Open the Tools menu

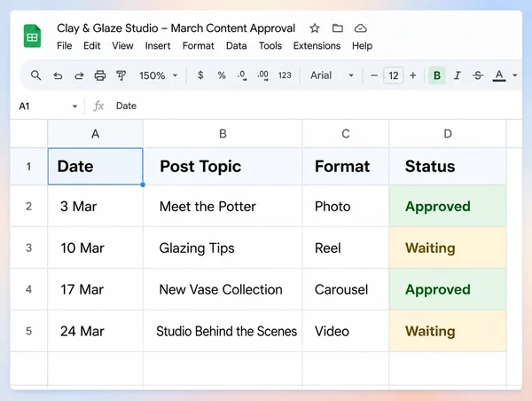270,46
